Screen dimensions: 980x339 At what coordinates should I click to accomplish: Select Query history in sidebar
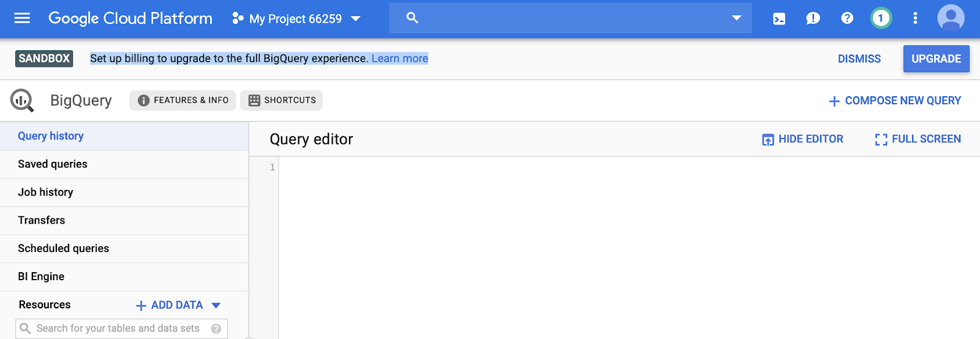(124, 136)
